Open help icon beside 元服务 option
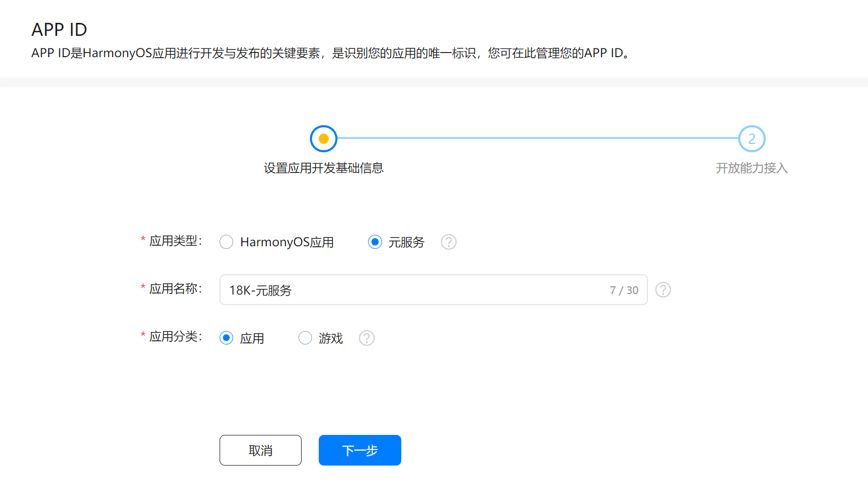Image resolution: width=868 pixels, height=504 pixels. coord(449,242)
